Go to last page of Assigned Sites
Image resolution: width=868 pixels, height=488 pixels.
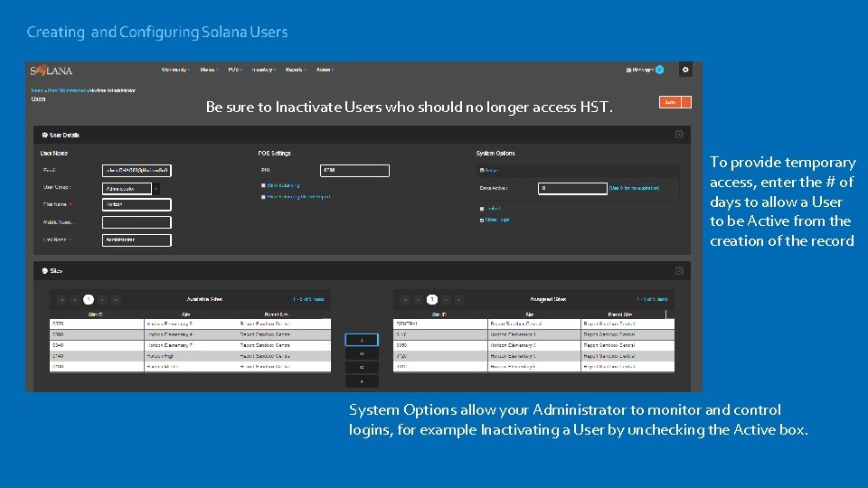[x=459, y=299]
